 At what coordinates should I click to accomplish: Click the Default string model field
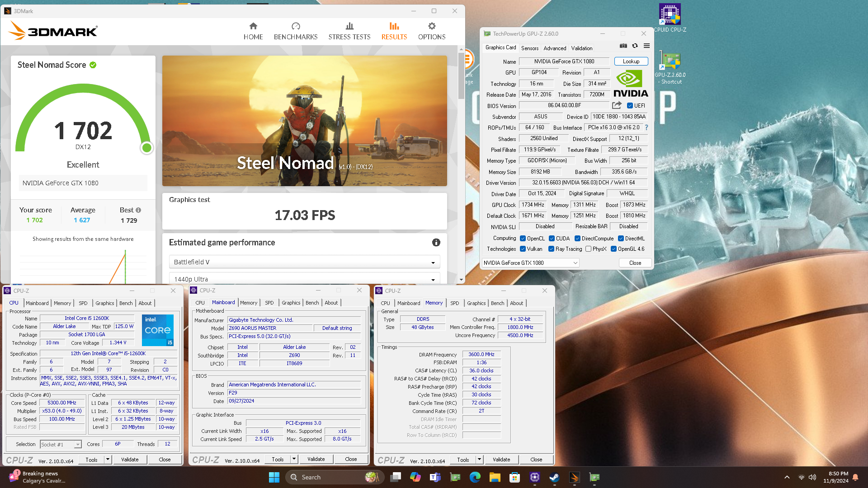click(337, 328)
